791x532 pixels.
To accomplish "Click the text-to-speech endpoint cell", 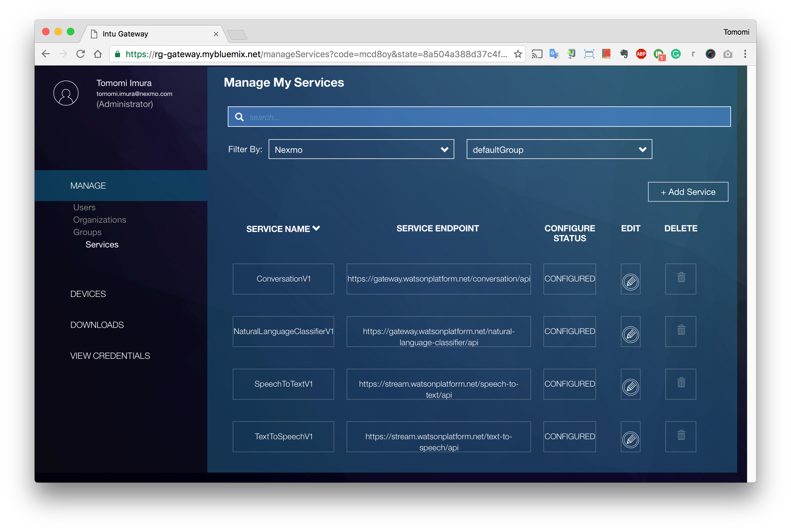I will click(x=439, y=437).
